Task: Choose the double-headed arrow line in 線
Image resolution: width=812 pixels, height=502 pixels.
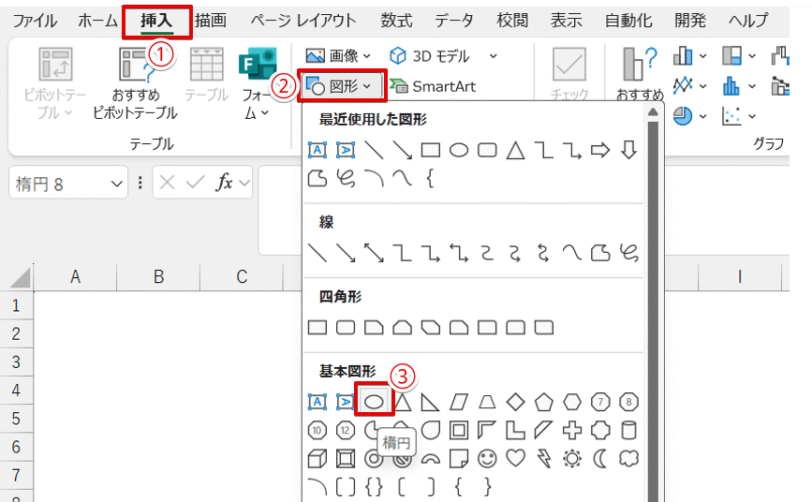Action: coord(374,253)
